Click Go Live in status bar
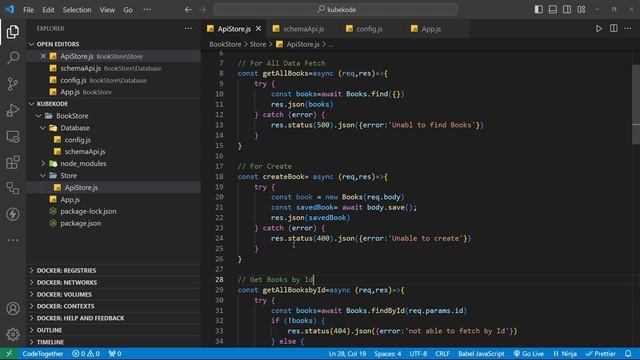Image resolution: width=640 pixels, height=360 pixels. [x=529, y=353]
